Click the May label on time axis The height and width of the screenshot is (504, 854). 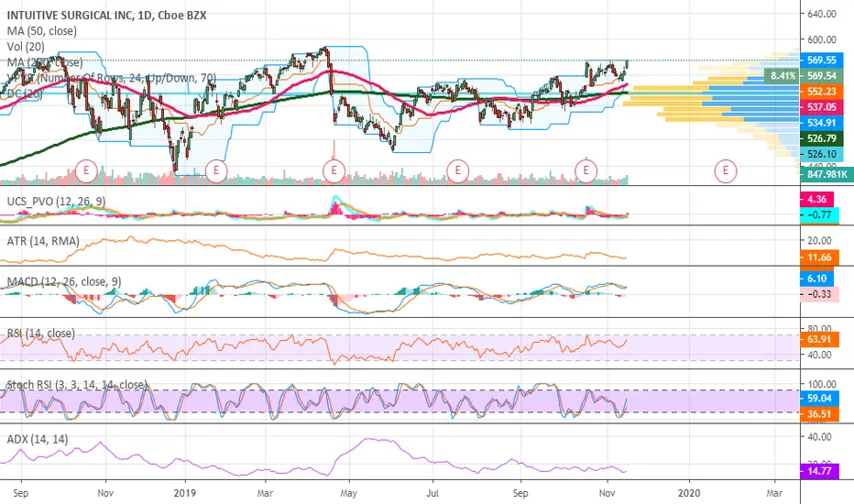point(348,493)
